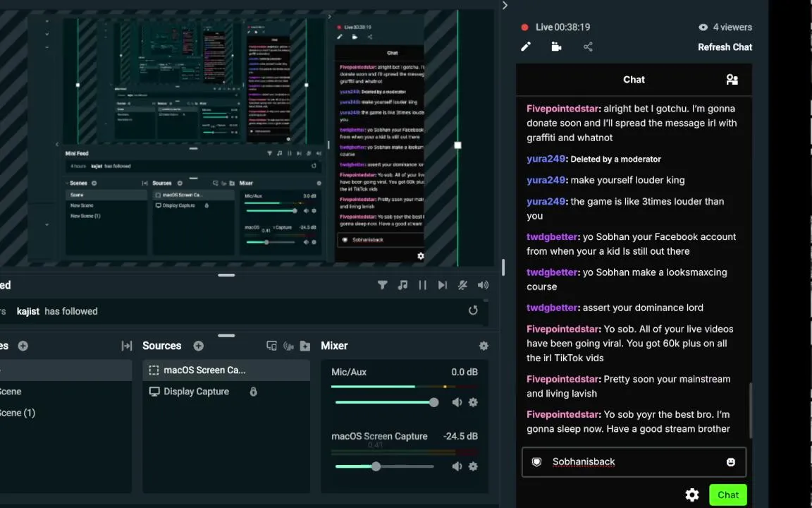Adjust macOS Screen Capture volume slider
Viewport: 812px width, 508px height.
tap(384, 466)
